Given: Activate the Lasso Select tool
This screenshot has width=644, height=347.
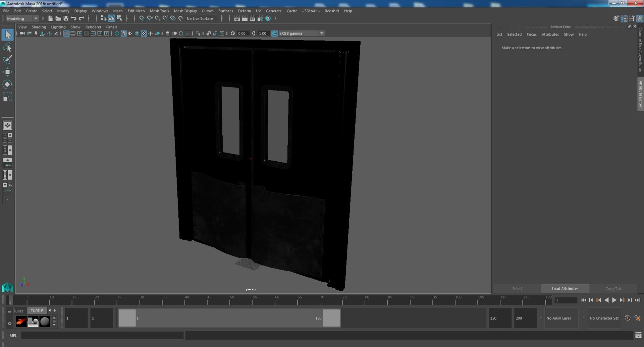Looking at the screenshot, I should click(7, 47).
